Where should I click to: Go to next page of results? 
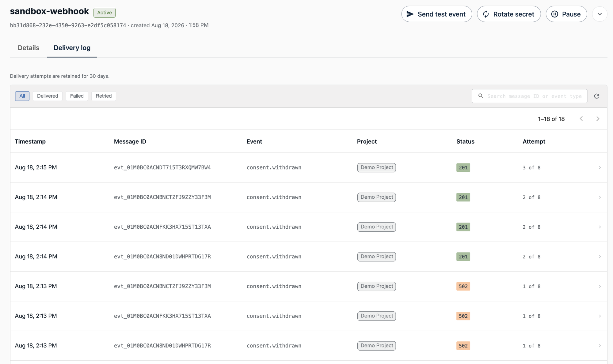[x=598, y=119]
